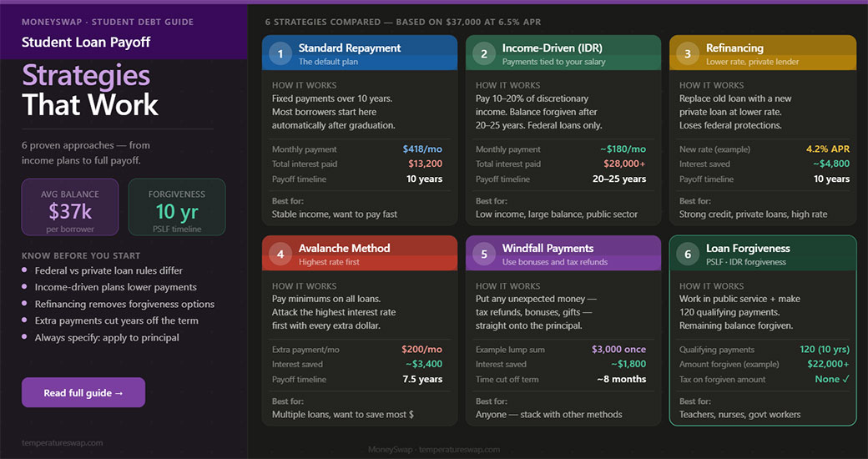Open the Loan Forgiveness card header
The image size is (868, 459).
[x=763, y=254]
